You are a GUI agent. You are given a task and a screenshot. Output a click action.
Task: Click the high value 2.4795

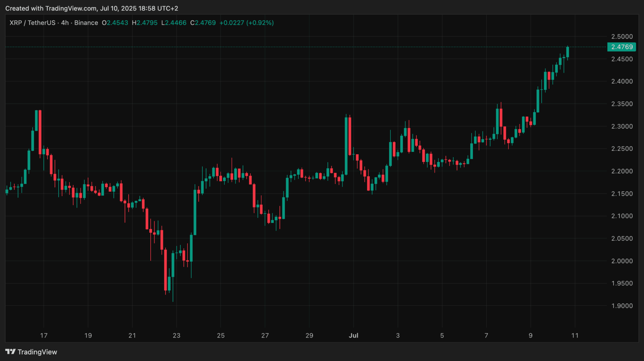coord(147,23)
